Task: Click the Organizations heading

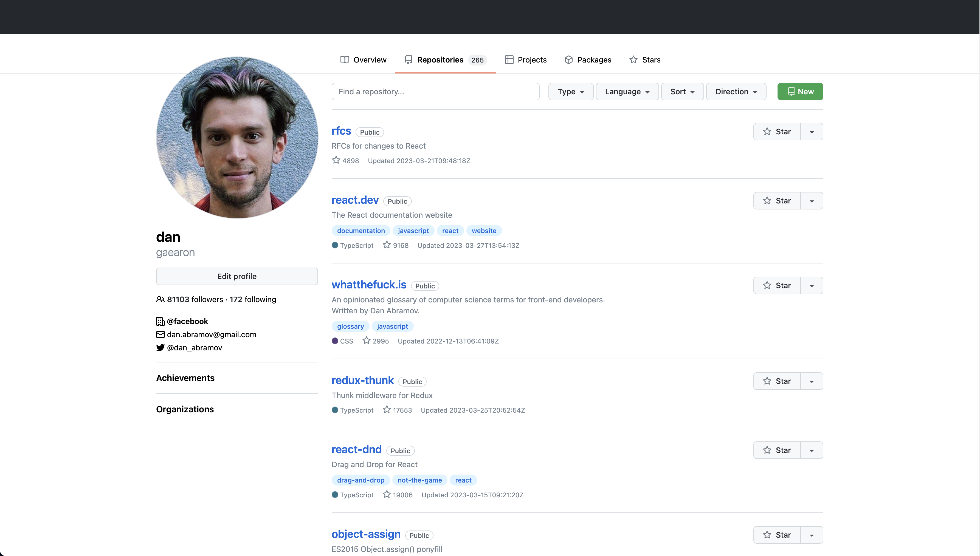Action: [185, 409]
